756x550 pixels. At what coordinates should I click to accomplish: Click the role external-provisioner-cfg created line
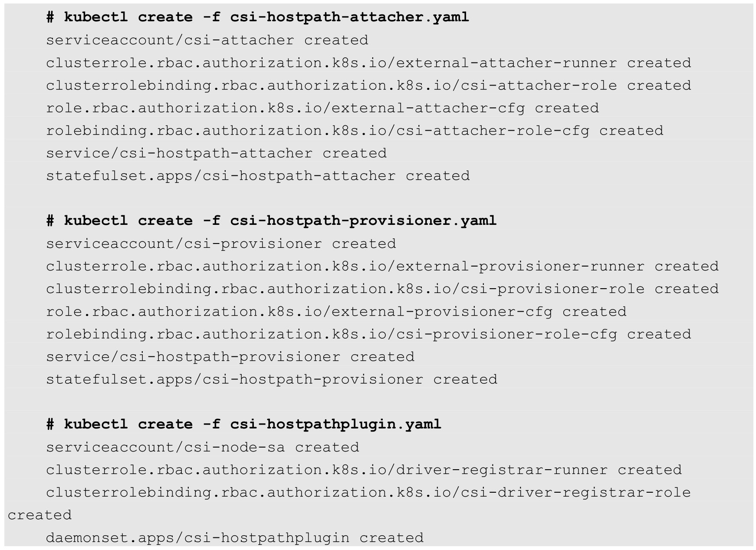coord(336,312)
